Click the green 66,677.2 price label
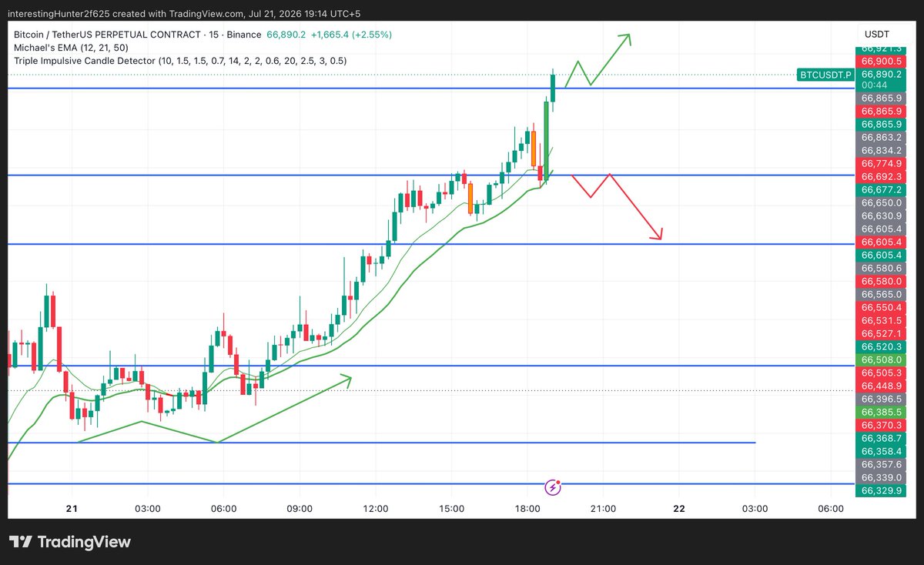The height and width of the screenshot is (565, 924). pos(882,189)
